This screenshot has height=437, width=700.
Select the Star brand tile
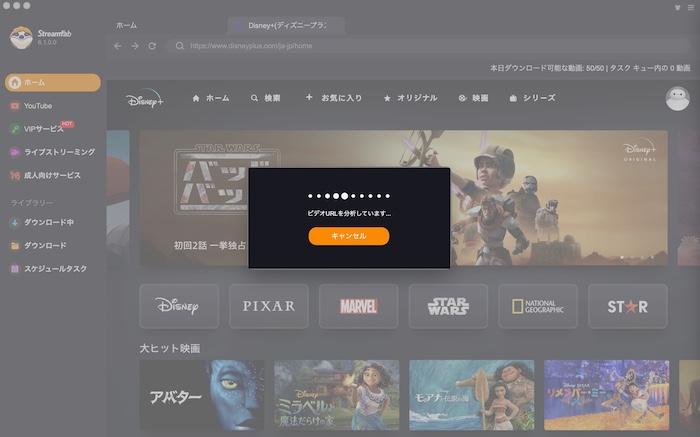tap(628, 306)
